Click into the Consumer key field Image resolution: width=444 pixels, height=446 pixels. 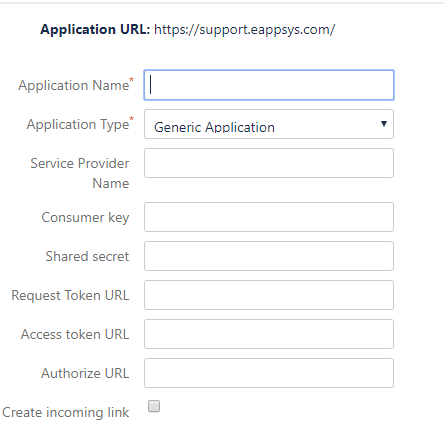pos(269,217)
